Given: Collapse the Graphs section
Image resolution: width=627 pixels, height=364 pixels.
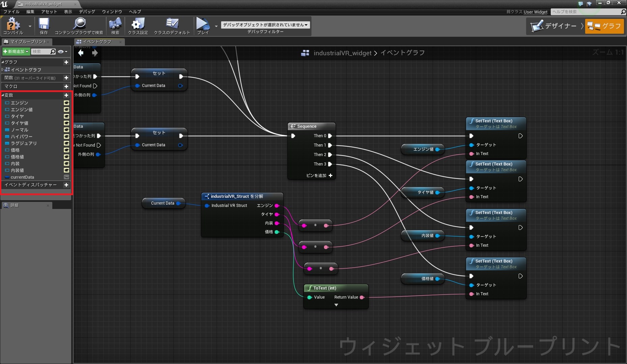Looking at the screenshot, I should [x=3, y=62].
